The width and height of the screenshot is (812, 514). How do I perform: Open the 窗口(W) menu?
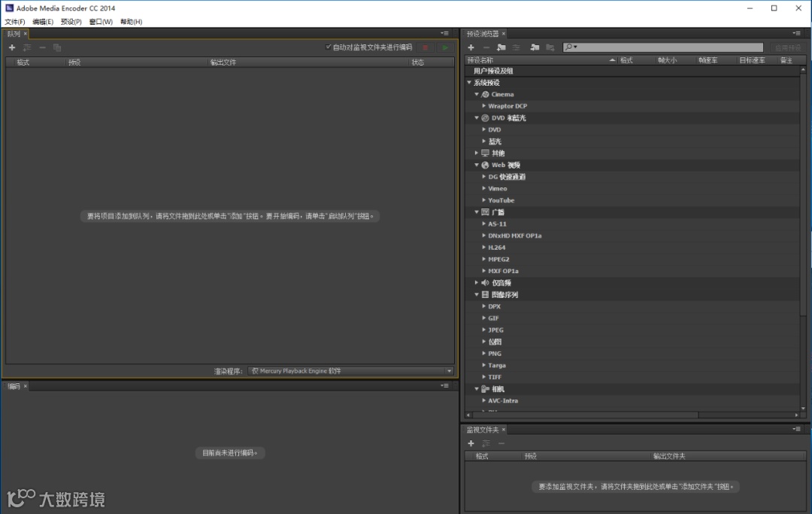pos(101,22)
